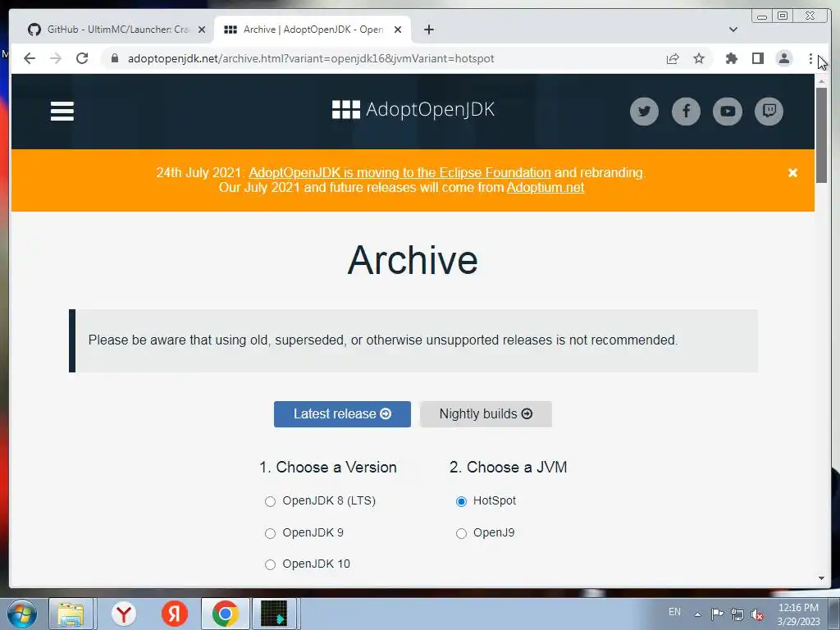Open the Action Center flag icon
Screen dimensions: 840x630
pos(717,614)
